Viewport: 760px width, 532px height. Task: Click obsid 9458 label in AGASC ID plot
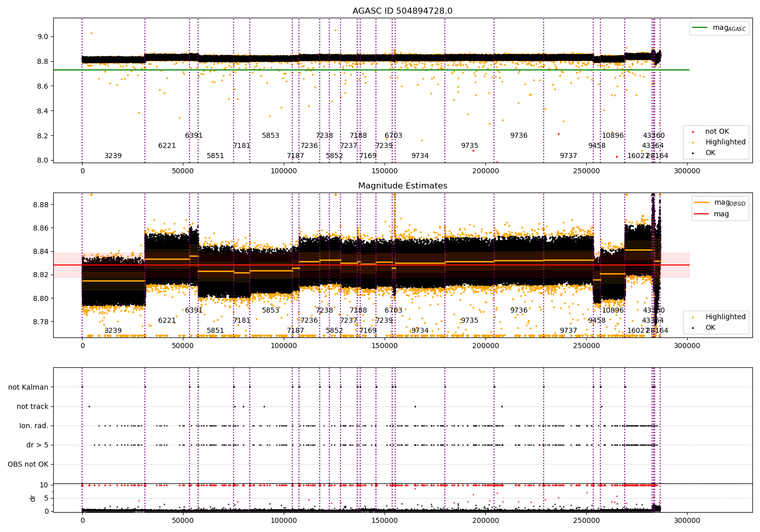pos(597,146)
